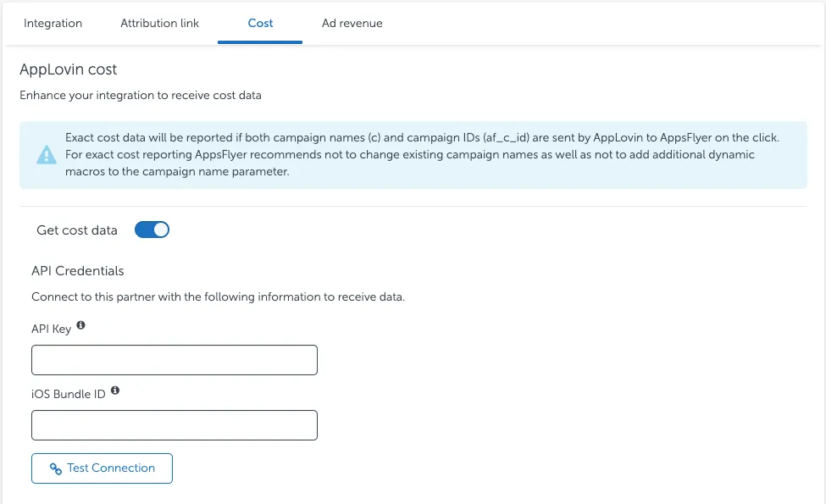Click the API Credentials heading
Screen dimensions: 826x504
[x=77, y=271]
